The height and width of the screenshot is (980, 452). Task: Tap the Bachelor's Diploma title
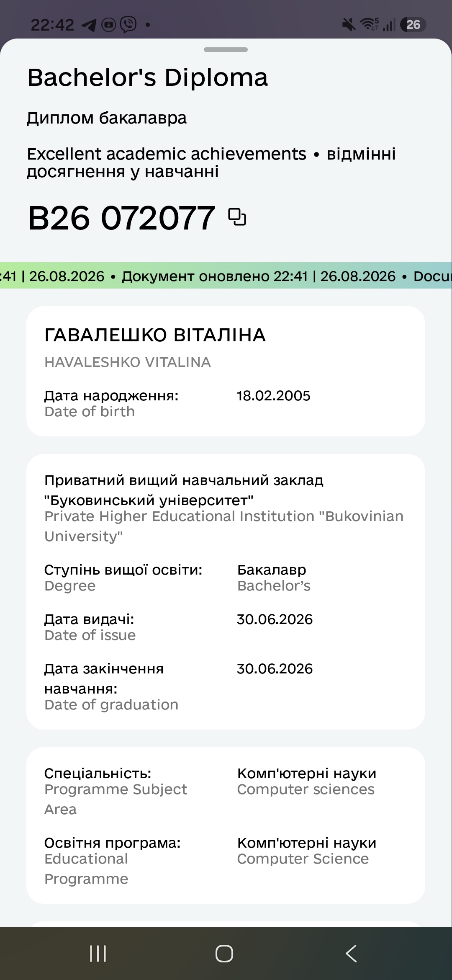pyautogui.click(x=147, y=78)
